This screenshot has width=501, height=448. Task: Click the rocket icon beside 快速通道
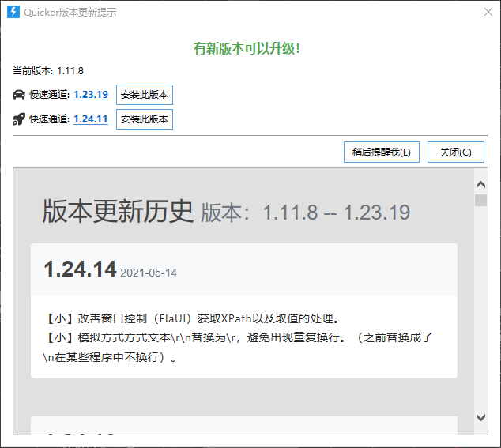pos(19,119)
